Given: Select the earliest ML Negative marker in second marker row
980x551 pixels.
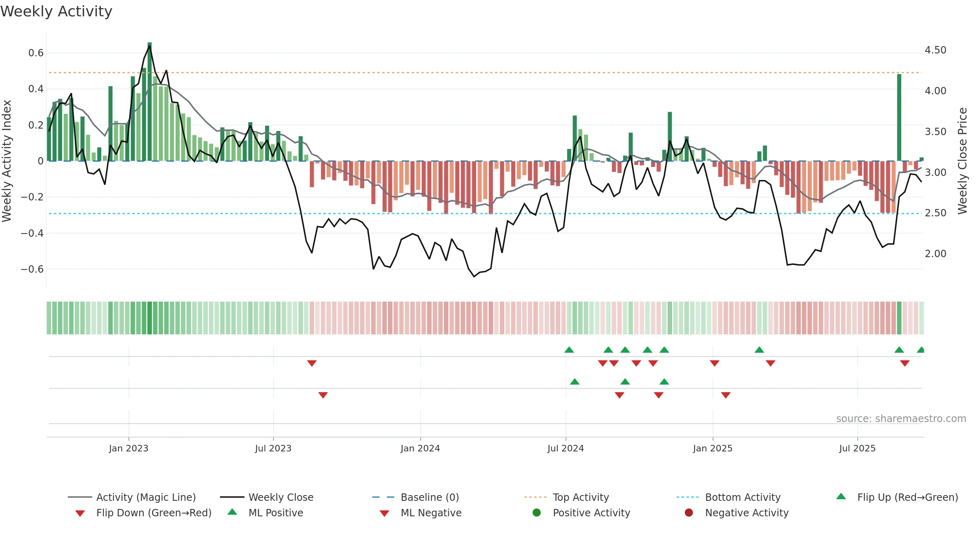Looking at the screenshot, I should click(x=323, y=395).
